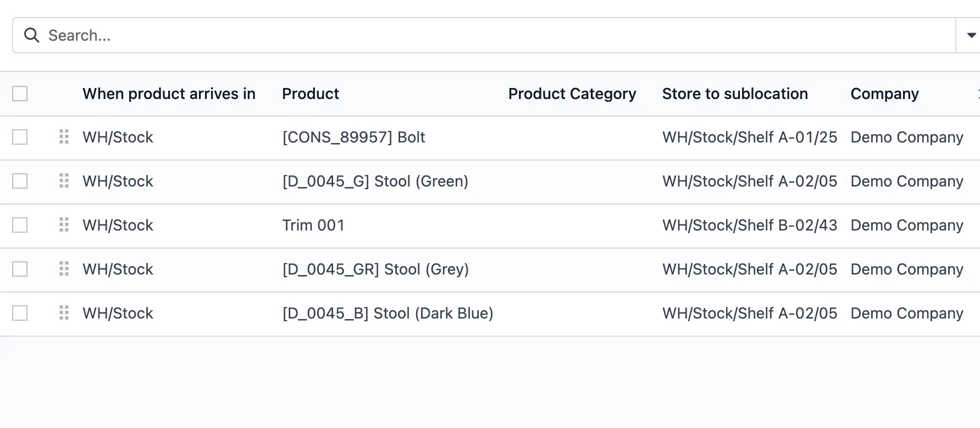The height and width of the screenshot is (428, 980).
Task: Tick the Stool (Dark Blue) row checkbox
Action: coord(20,313)
